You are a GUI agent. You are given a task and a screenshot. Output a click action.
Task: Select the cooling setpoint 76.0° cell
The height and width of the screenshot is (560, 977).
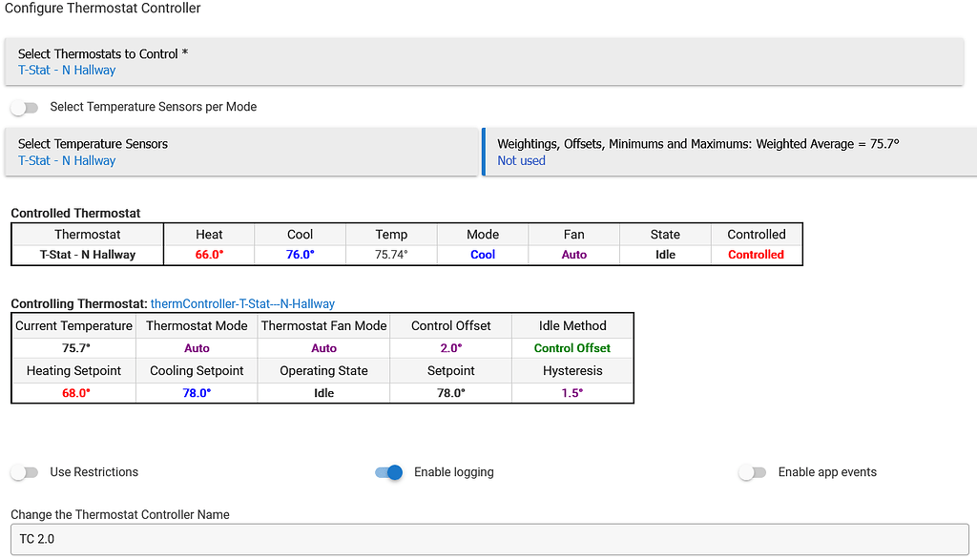click(x=300, y=254)
